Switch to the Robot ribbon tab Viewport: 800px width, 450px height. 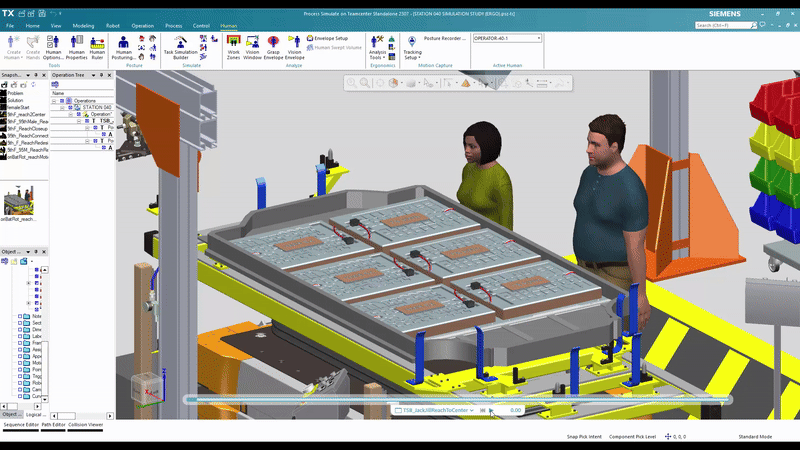click(x=115, y=25)
